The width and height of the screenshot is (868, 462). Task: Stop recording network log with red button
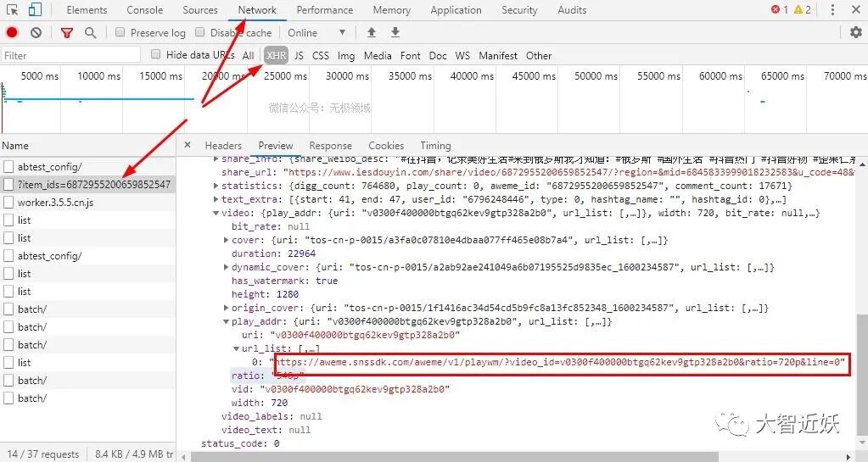click(12, 33)
